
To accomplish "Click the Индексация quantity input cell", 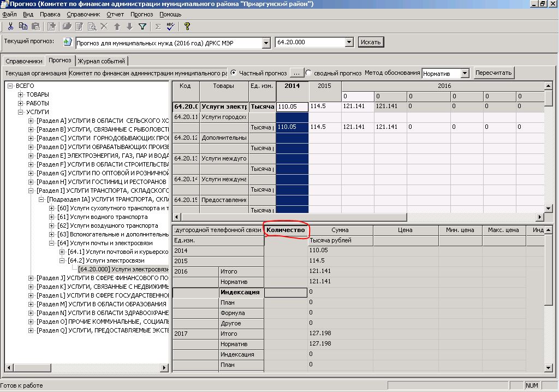I will 286,292.
